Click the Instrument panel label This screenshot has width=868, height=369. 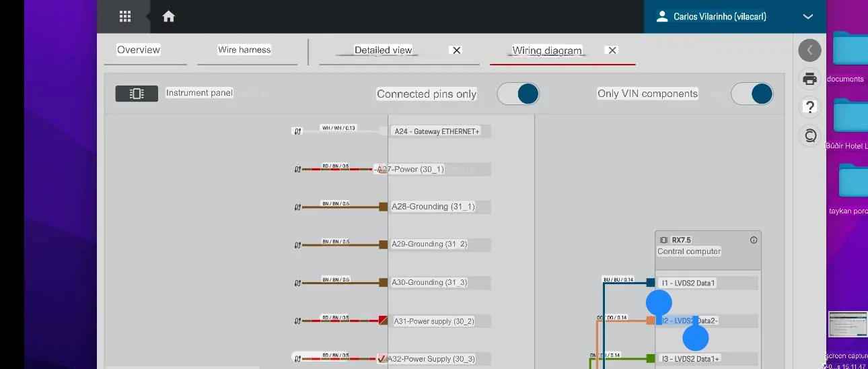pyautogui.click(x=199, y=93)
